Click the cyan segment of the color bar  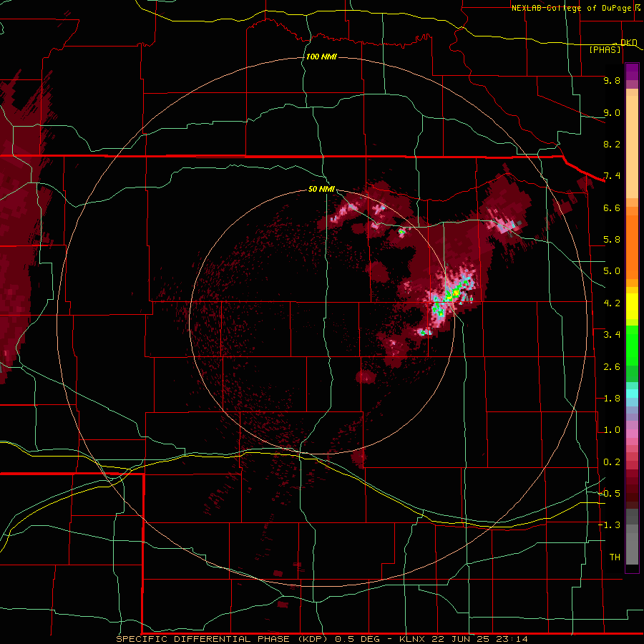tap(632, 394)
